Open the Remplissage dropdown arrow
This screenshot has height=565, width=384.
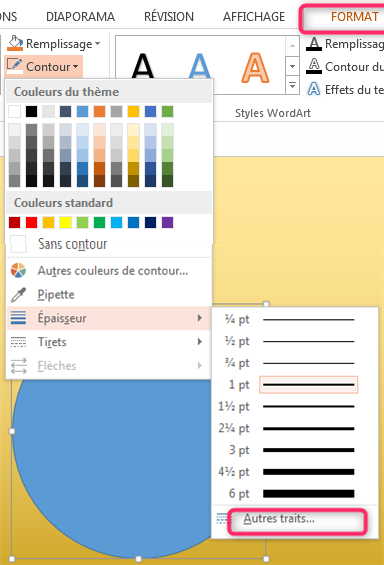pyautogui.click(x=97, y=44)
